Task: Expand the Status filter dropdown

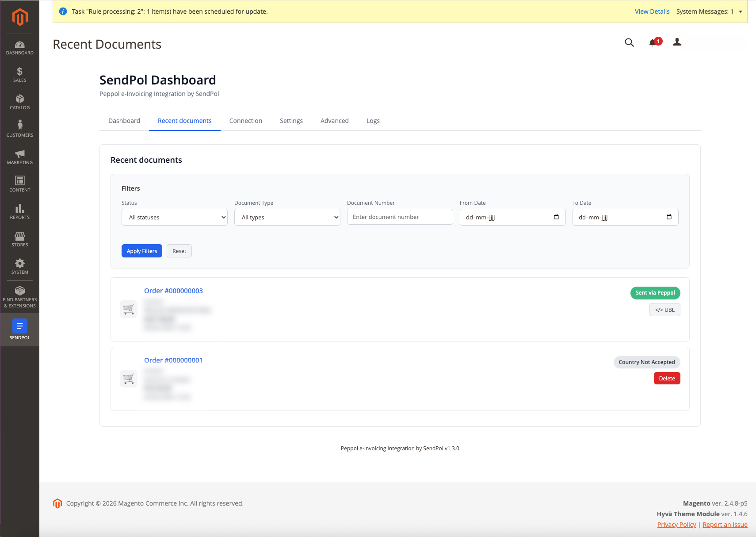Action: (175, 217)
